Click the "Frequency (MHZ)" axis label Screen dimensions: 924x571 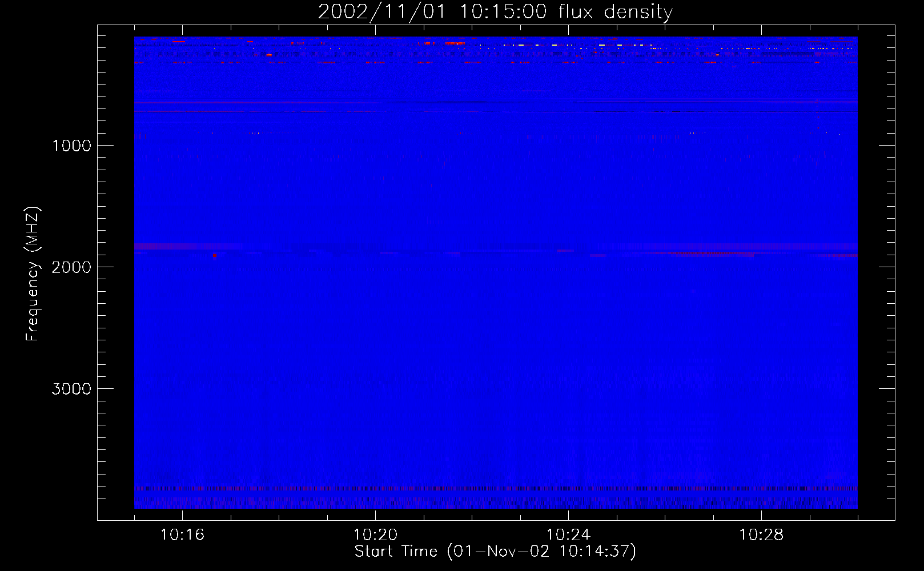tap(33, 274)
